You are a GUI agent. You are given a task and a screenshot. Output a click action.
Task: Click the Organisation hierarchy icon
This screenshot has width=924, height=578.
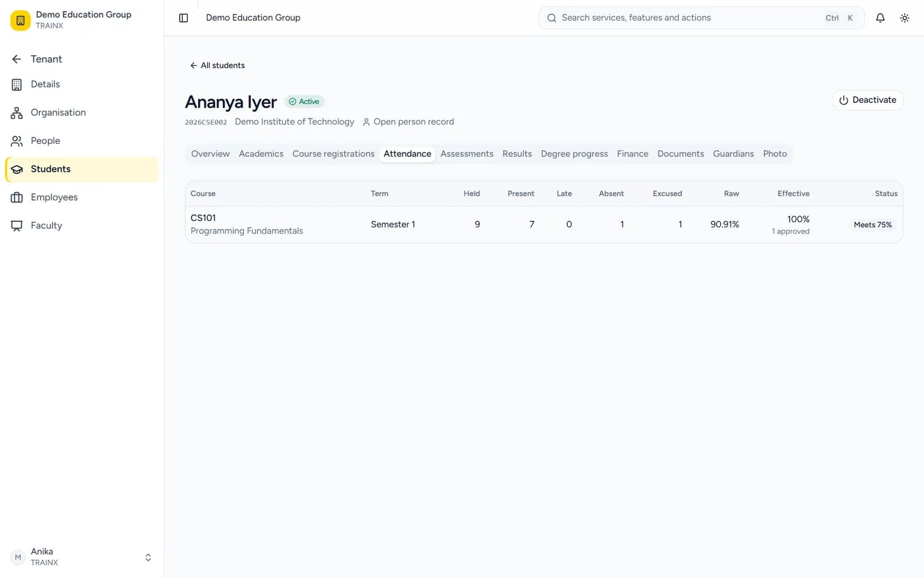pos(17,113)
